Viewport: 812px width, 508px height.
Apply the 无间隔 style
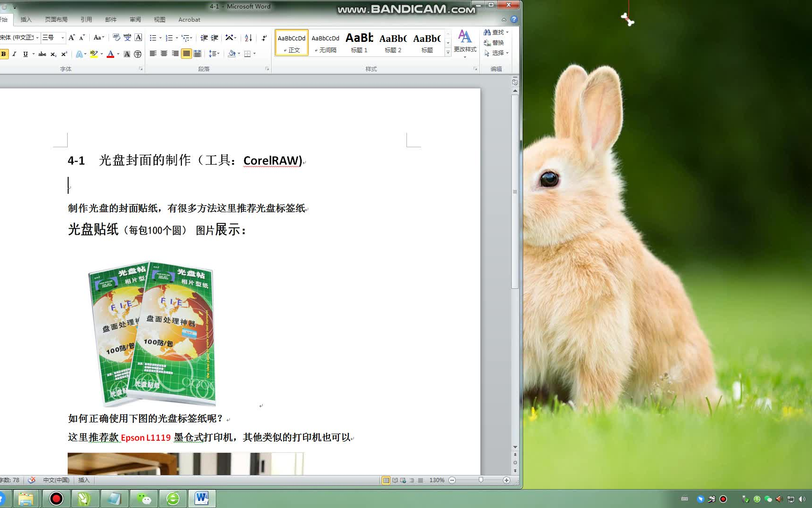coord(325,43)
